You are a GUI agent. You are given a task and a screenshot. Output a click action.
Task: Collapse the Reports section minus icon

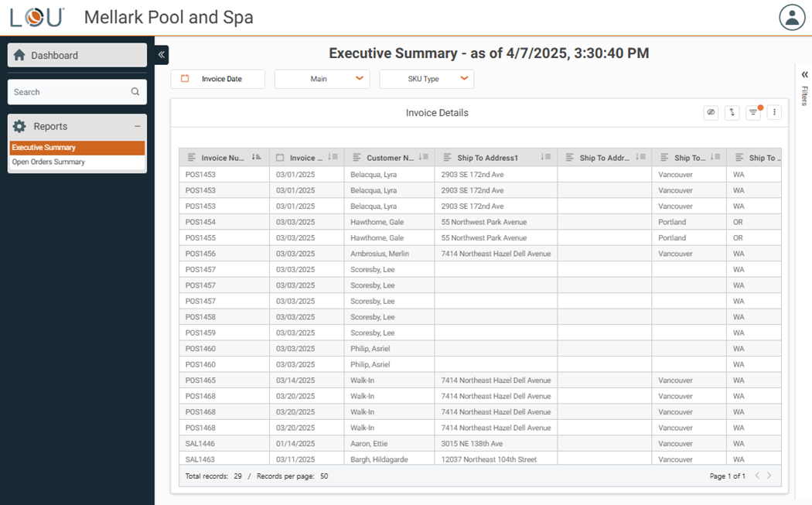coord(137,126)
